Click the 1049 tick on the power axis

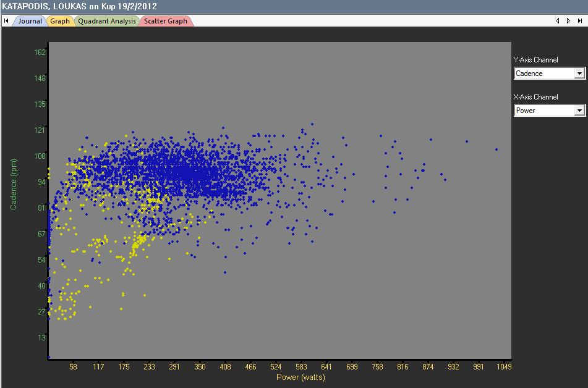pos(504,367)
